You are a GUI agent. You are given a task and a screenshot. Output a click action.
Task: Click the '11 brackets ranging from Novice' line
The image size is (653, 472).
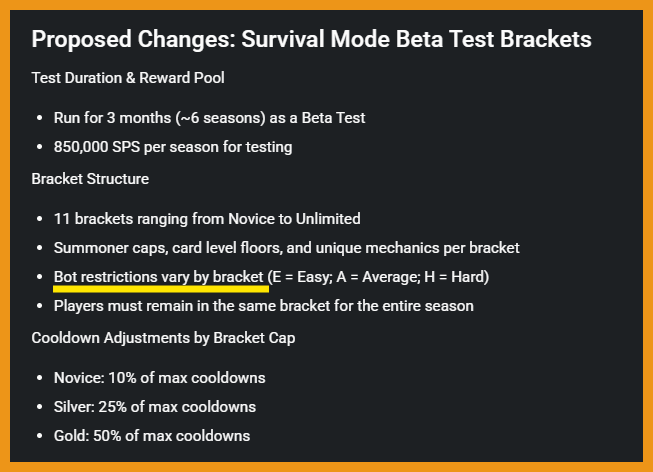pos(207,219)
